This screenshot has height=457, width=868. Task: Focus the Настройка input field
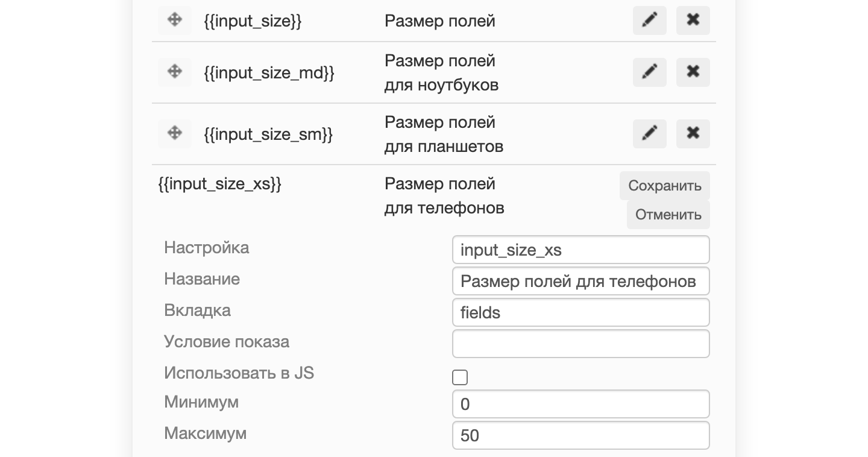pos(581,250)
